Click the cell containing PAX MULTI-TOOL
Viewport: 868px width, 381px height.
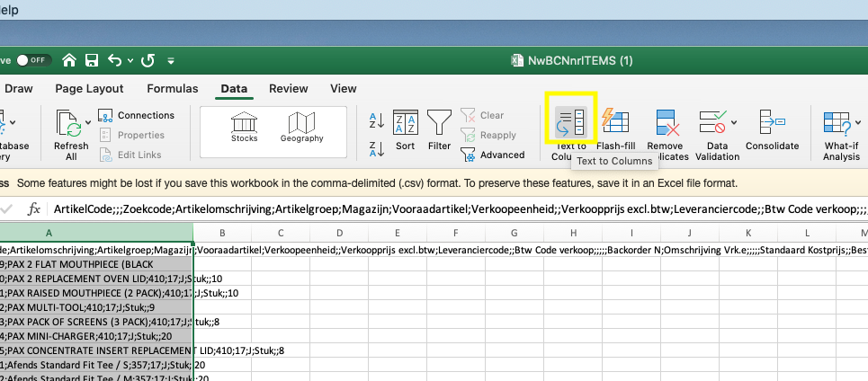(x=96, y=307)
